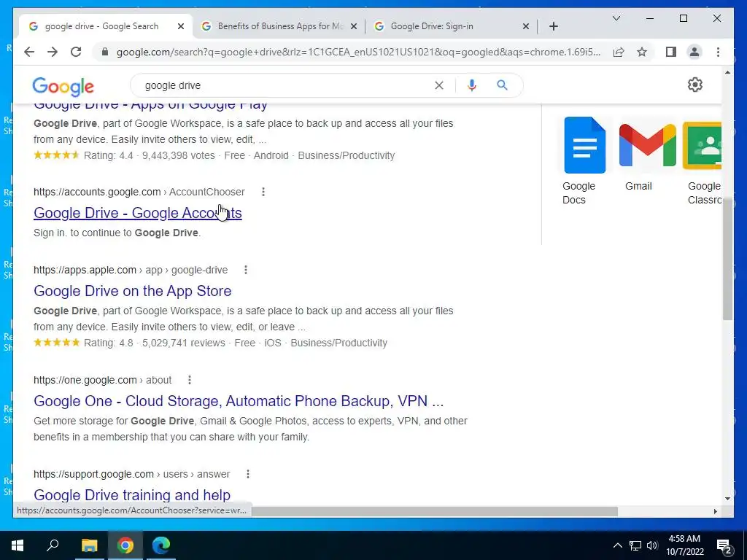This screenshot has height=560, width=747.
Task: Open taskbar search
Action: (x=53, y=545)
